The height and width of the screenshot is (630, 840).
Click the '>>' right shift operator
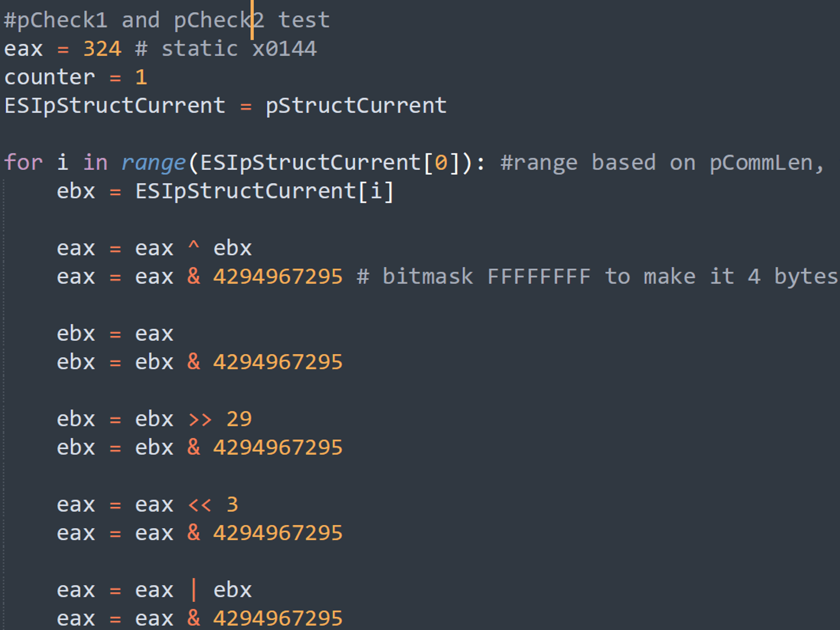(200, 419)
